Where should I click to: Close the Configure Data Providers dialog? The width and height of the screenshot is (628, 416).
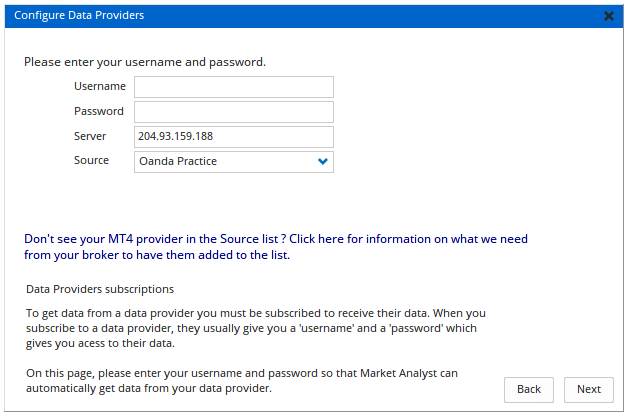click(x=609, y=16)
